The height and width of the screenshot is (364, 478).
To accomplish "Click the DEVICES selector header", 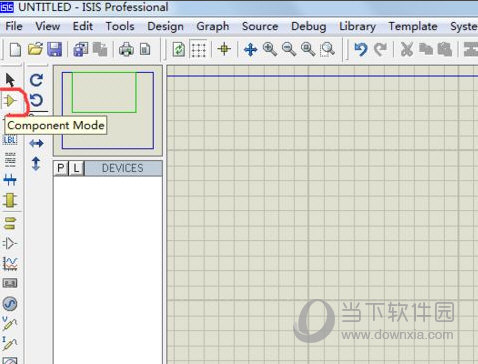I will coord(123,168).
